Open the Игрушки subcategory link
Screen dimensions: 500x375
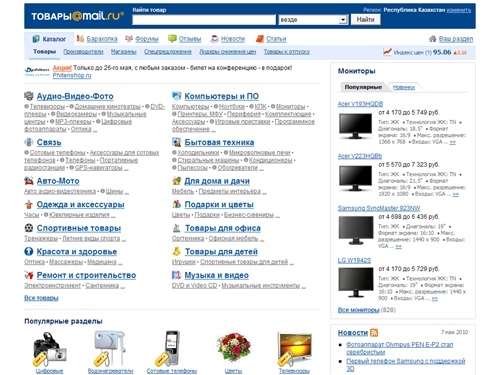[184, 262]
